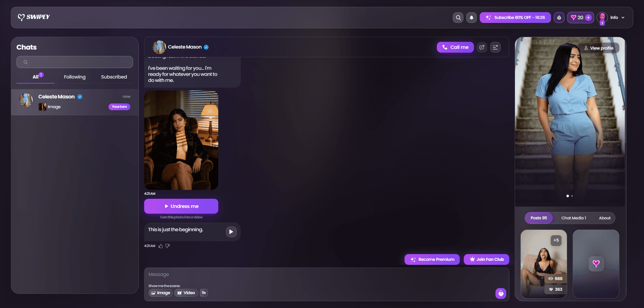Click Join Fan Club button

[x=486, y=260]
